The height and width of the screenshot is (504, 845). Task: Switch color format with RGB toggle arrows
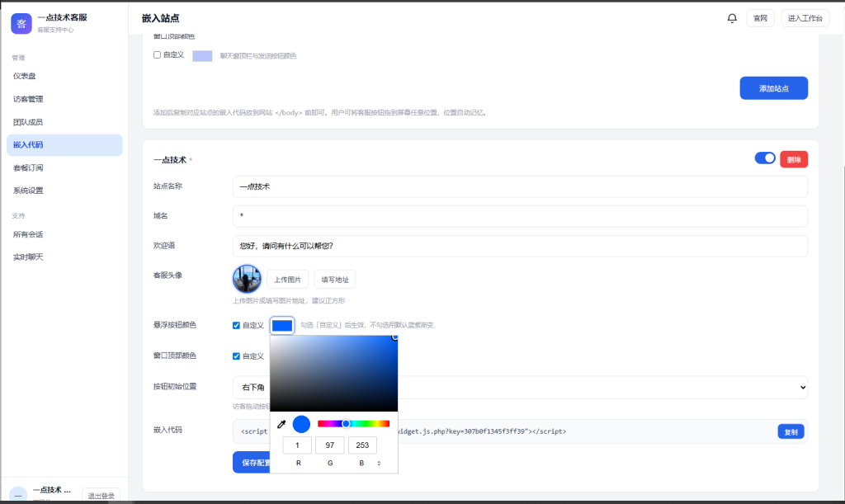pos(379,463)
